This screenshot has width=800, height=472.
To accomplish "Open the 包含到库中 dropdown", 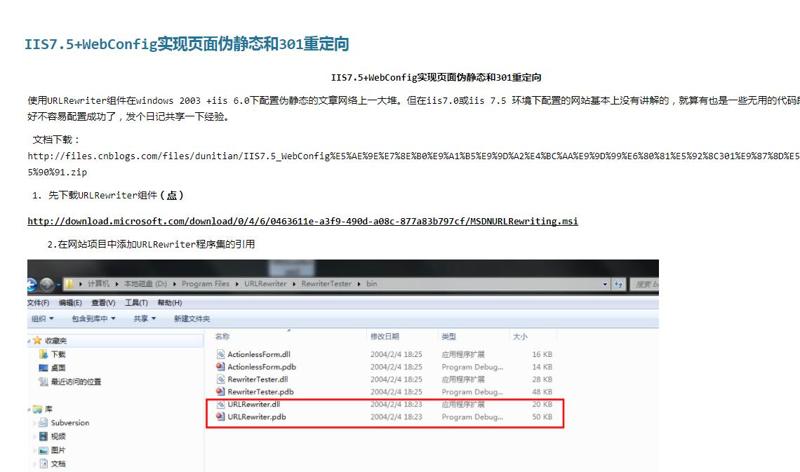I will 93,318.
